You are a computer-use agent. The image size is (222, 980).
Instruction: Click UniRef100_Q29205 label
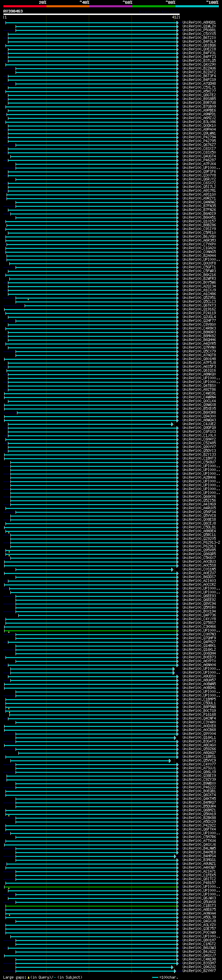(x=199, y=539)
